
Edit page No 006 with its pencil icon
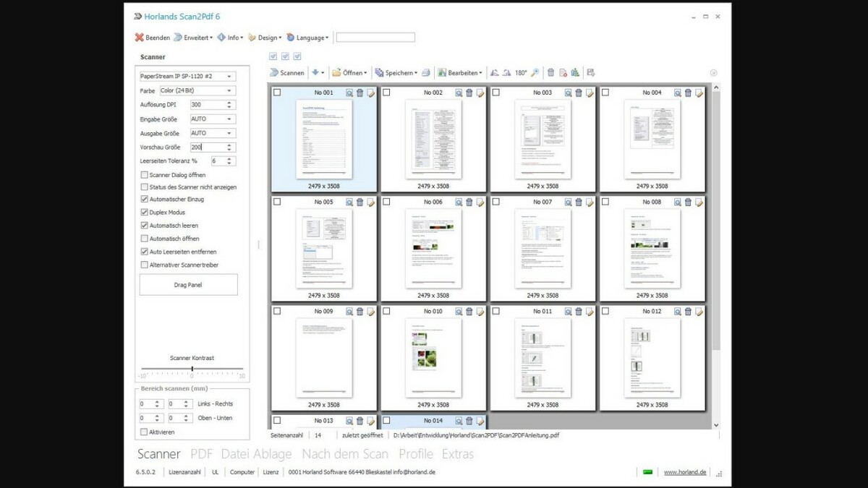tap(480, 202)
